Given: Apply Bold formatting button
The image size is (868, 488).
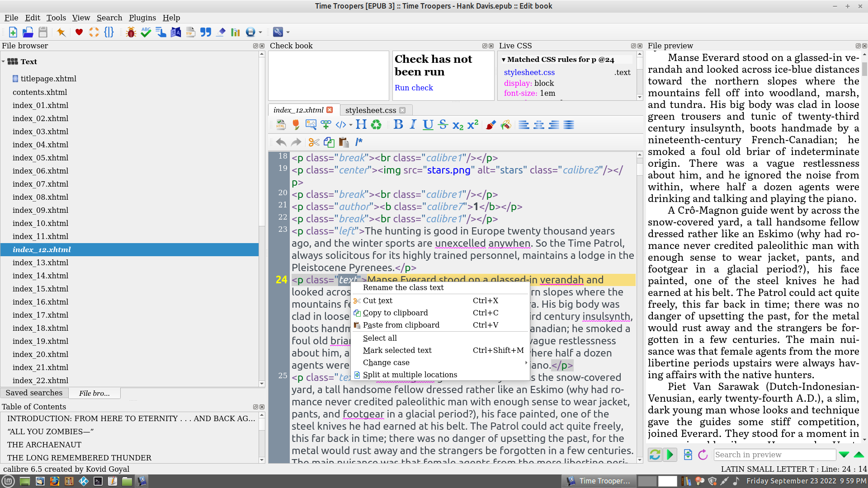Looking at the screenshot, I should (x=398, y=125).
